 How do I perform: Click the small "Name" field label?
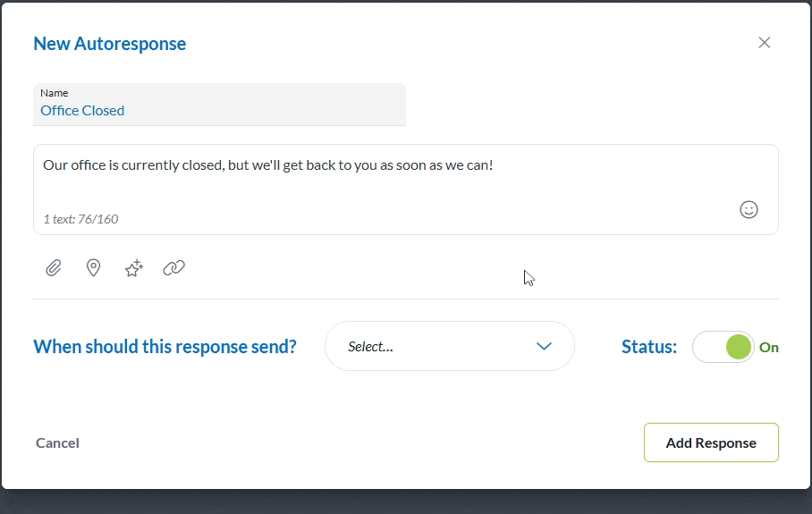(x=55, y=93)
